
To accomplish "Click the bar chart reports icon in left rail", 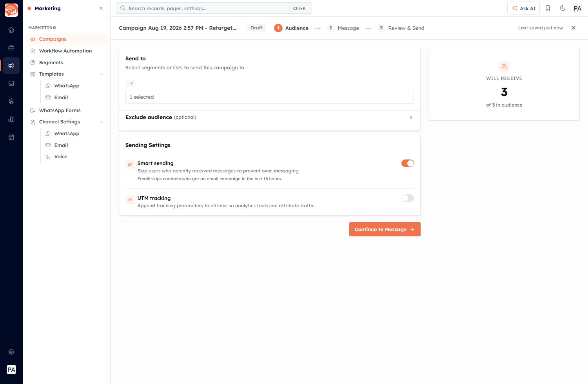I will (11, 119).
